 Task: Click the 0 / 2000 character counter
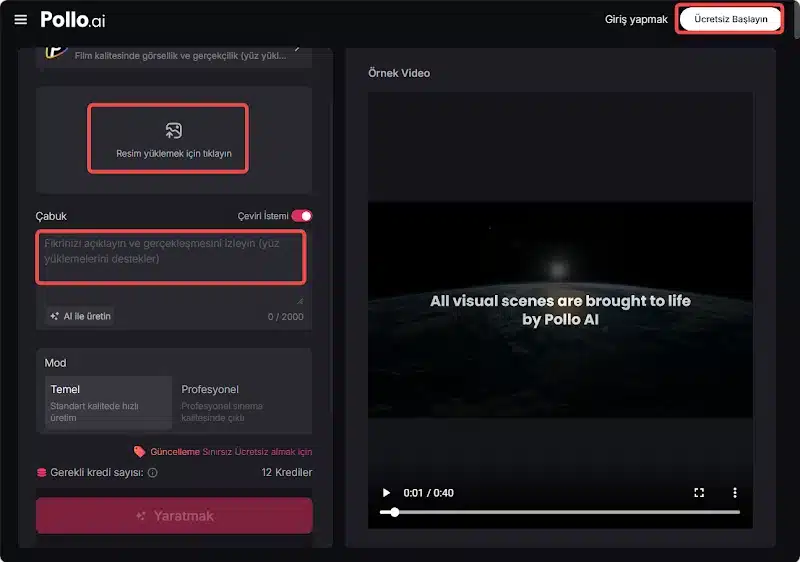286,317
